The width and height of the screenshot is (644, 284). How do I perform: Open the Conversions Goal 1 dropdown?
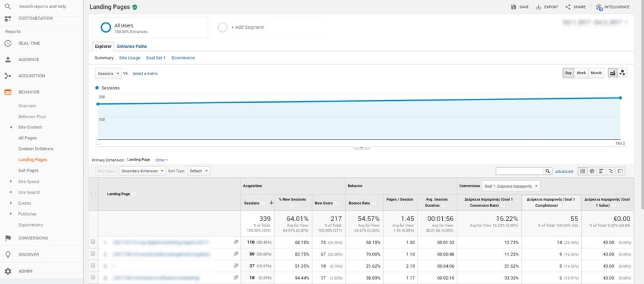coord(511,186)
